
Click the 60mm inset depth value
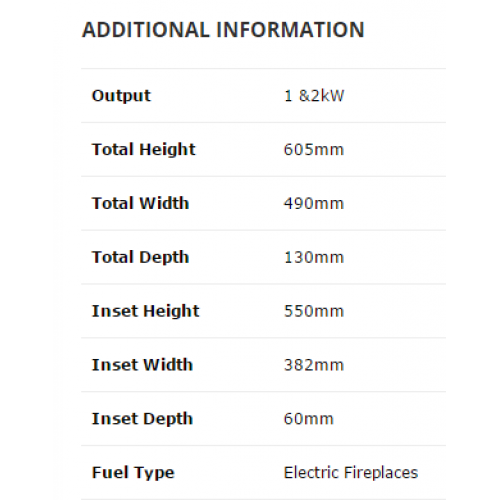(308, 419)
